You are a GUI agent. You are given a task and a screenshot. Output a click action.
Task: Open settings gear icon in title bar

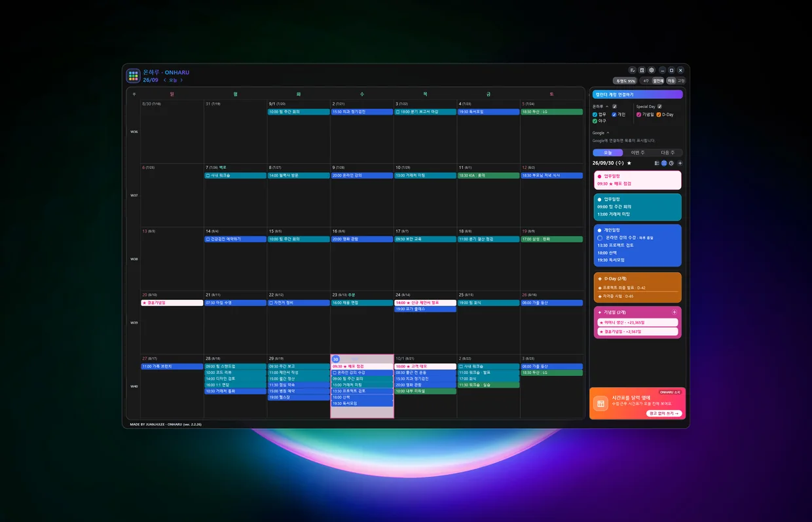[652, 70]
